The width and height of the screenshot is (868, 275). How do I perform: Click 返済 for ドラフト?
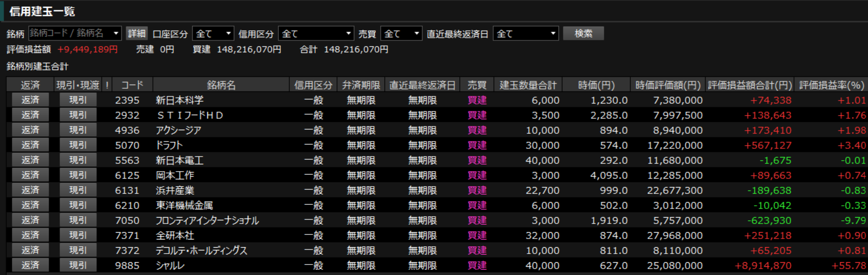pyautogui.click(x=30, y=145)
